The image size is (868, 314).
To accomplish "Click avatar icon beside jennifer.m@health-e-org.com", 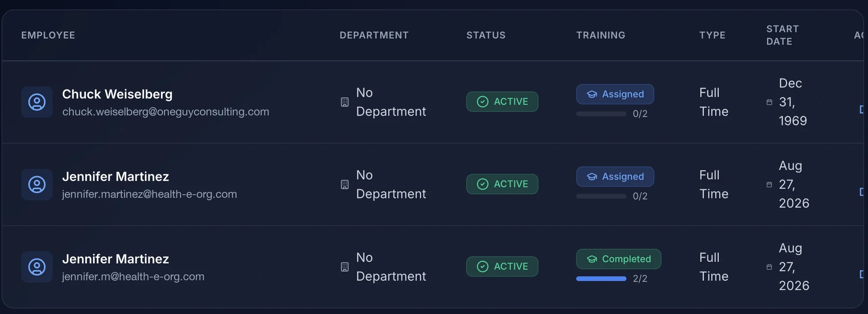I will click(x=37, y=267).
